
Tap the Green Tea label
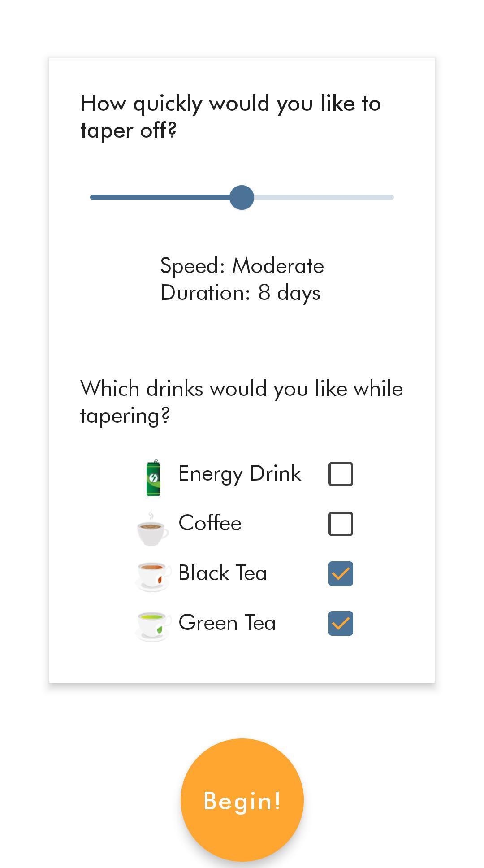point(227,623)
